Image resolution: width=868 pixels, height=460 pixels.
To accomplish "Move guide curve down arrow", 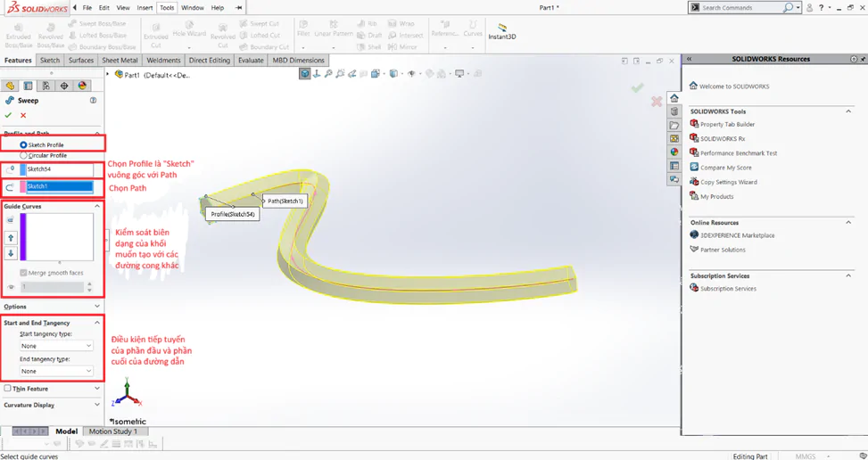I will [x=11, y=254].
